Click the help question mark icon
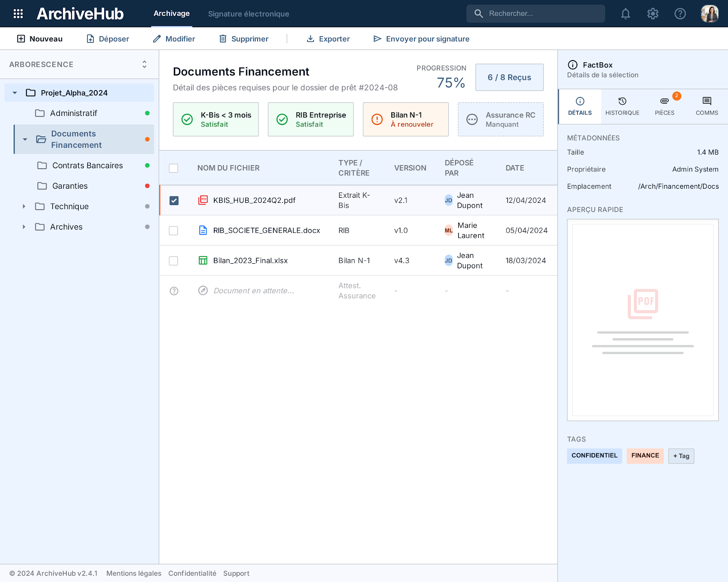The height and width of the screenshot is (582, 728). click(x=680, y=14)
